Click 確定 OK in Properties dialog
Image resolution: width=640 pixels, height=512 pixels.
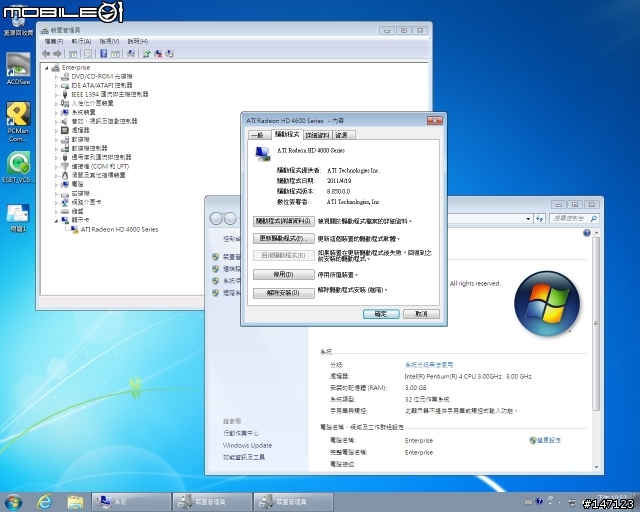coord(381,314)
